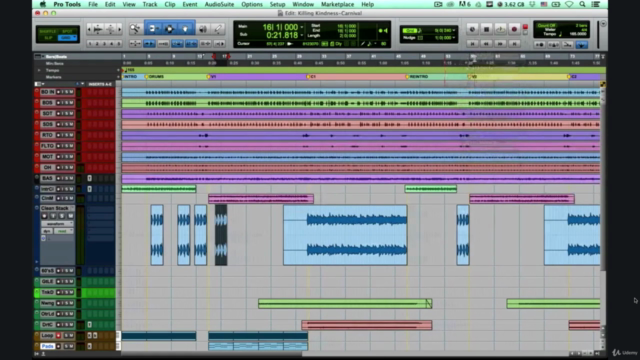Recall zoom preset 3
The image size is (640, 360).
click(x=104, y=43)
